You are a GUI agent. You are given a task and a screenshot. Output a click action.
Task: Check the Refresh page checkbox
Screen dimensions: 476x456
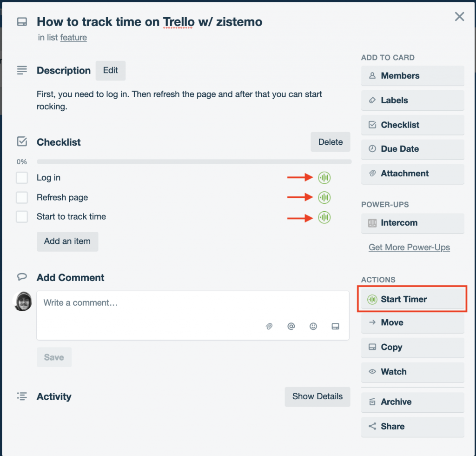pos(21,197)
